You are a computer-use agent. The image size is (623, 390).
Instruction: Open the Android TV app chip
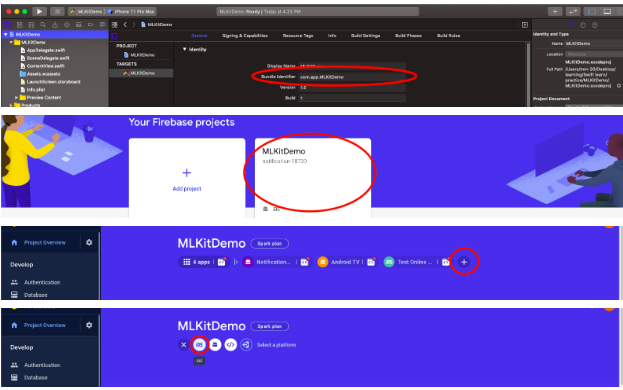point(347,262)
